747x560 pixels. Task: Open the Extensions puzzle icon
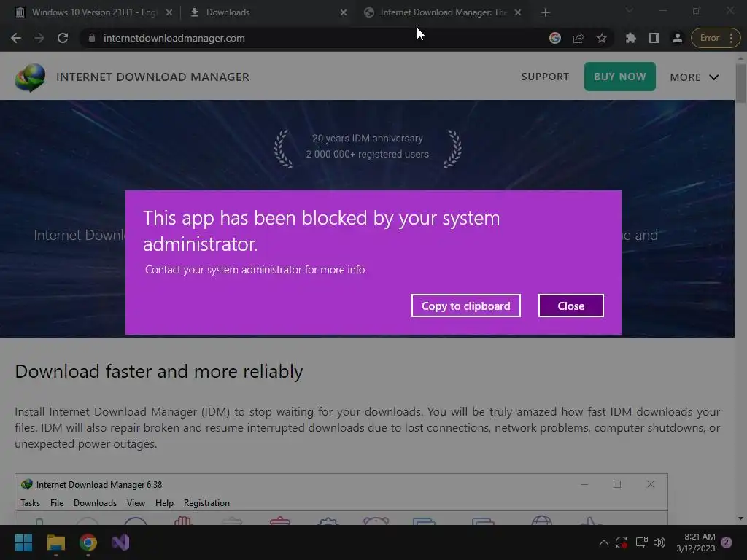coord(631,38)
